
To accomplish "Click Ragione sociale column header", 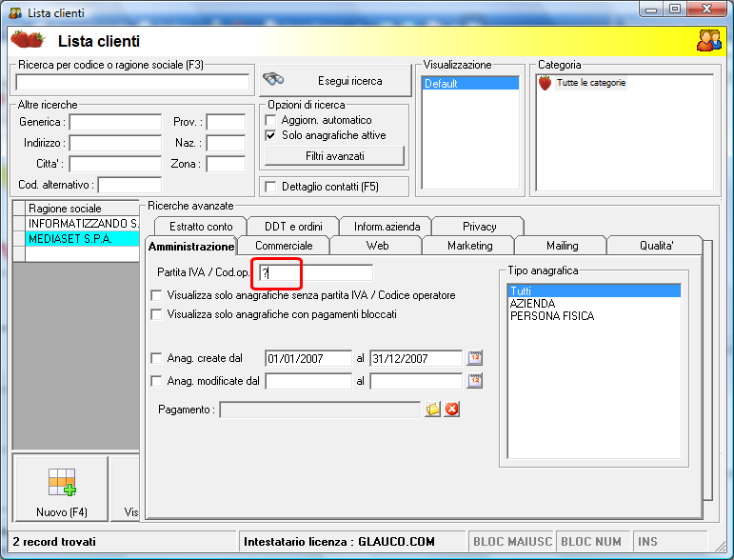I will [83, 209].
